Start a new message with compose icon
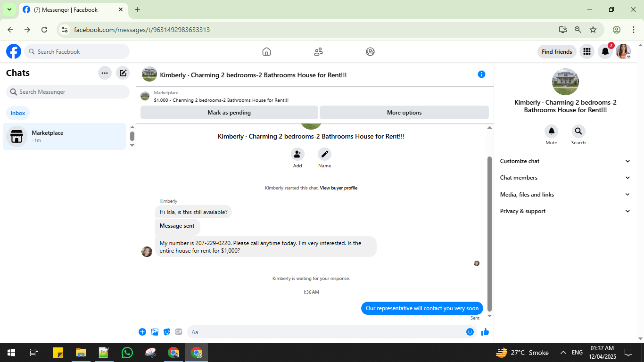The height and width of the screenshot is (362, 644). point(123,73)
